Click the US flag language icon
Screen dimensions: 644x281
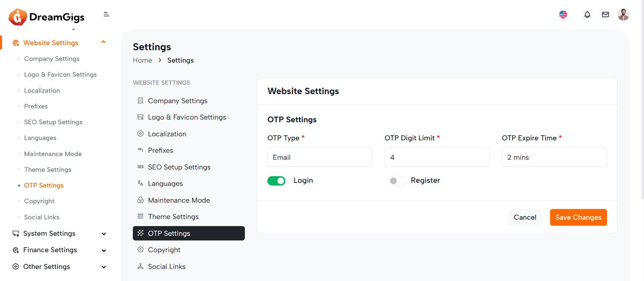coord(563,15)
